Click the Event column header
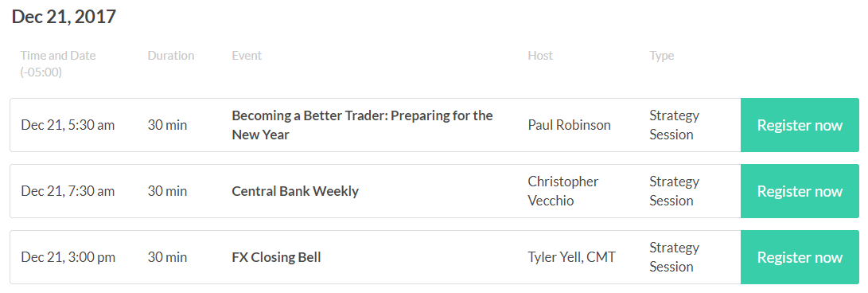 [x=247, y=56]
